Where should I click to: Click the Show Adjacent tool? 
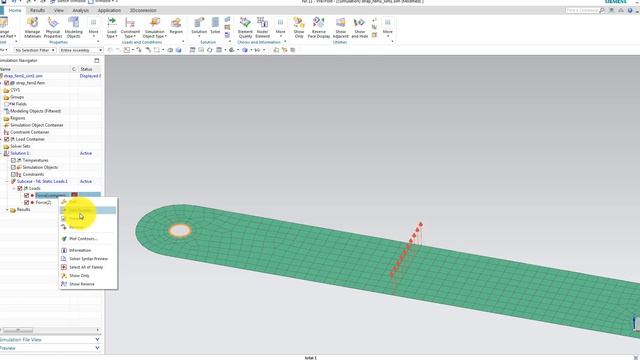[340, 28]
